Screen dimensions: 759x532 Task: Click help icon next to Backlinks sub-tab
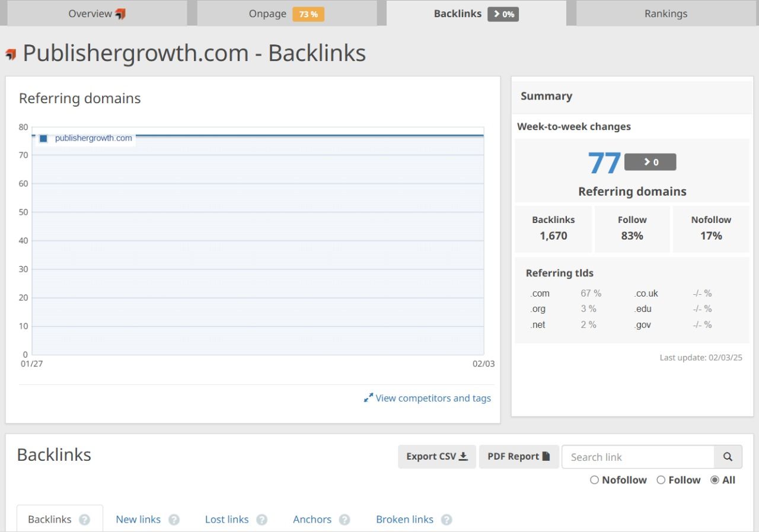click(85, 520)
